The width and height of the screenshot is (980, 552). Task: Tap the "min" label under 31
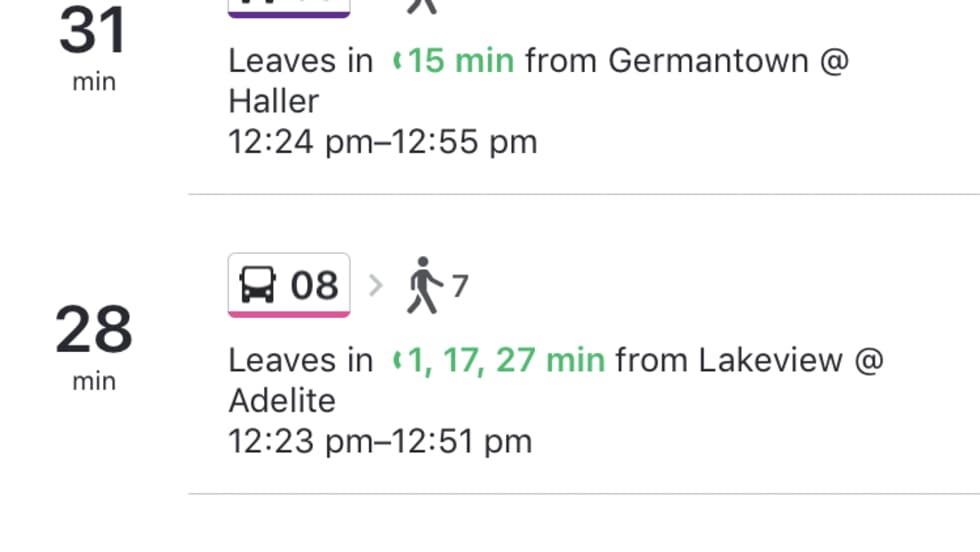(x=94, y=82)
